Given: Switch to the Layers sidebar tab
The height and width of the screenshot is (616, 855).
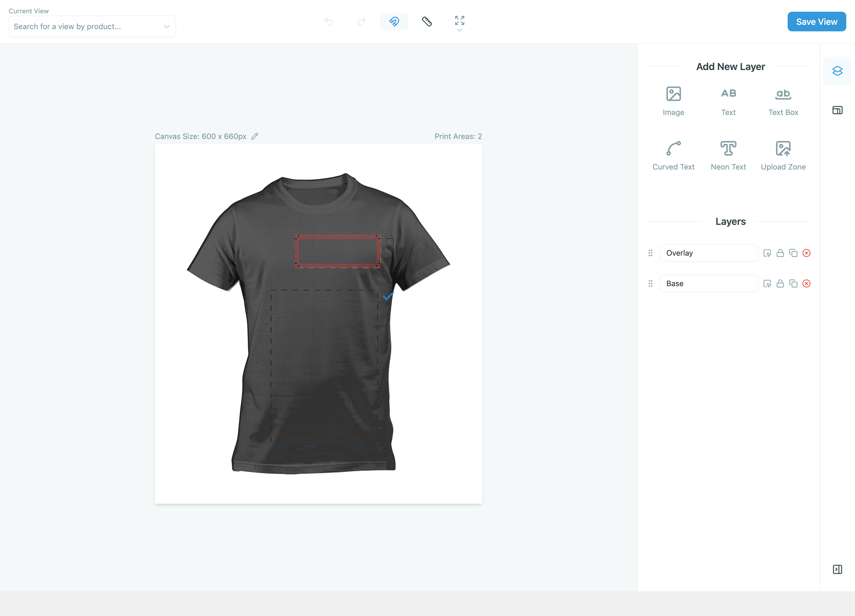Looking at the screenshot, I should pos(837,71).
